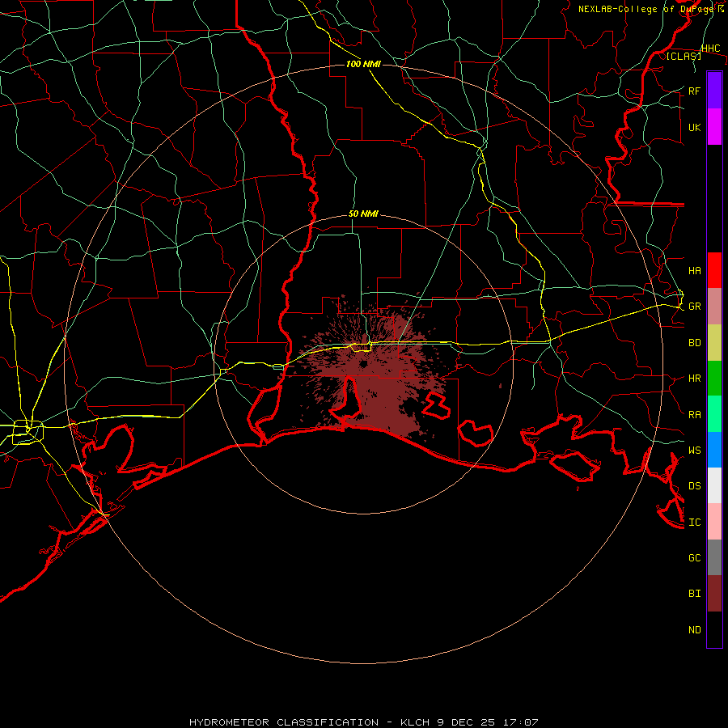Viewport: 728px width, 728px height.
Task: Click the "50 NMI" range ring label
Action: [363, 214]
